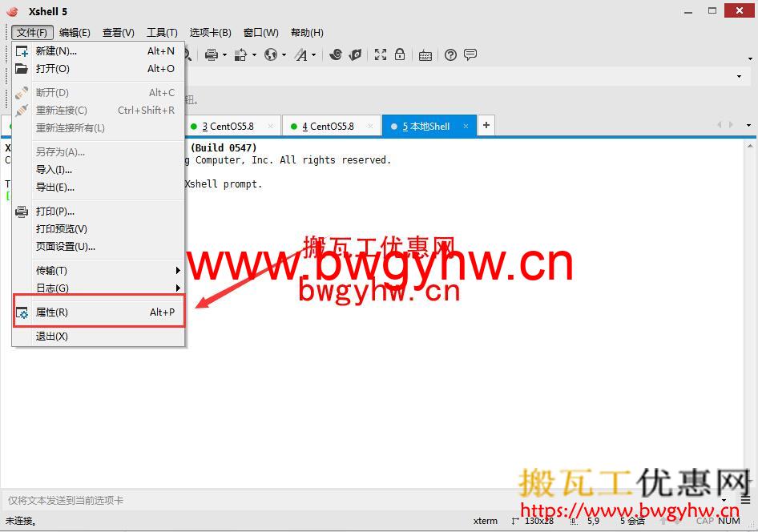Choose 退出(X) to quit Xshell
Image resolution: width=758 pixels, height=532 pixels.
98,337
